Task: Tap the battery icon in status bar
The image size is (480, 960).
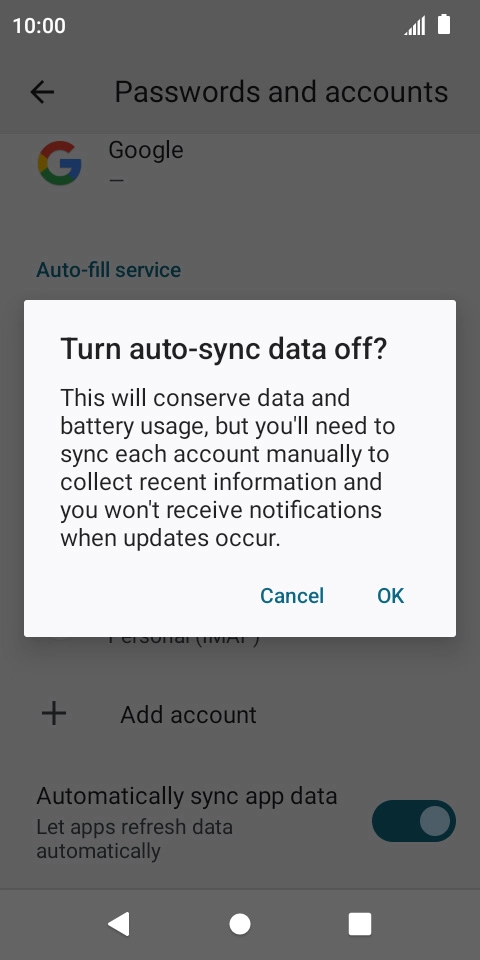Action: click(444, 25)
